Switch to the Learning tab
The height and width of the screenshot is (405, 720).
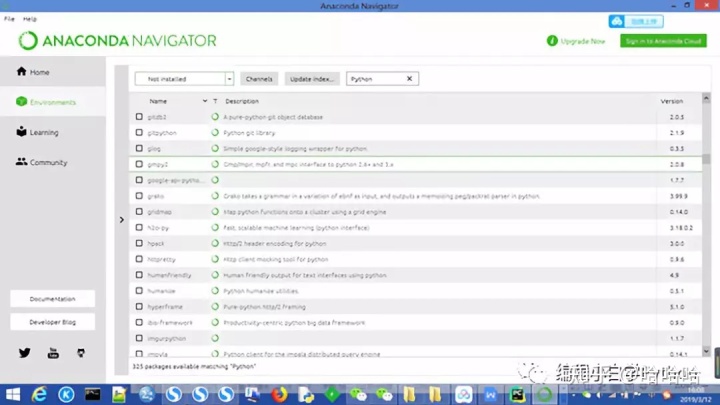(x=53, y=132)
